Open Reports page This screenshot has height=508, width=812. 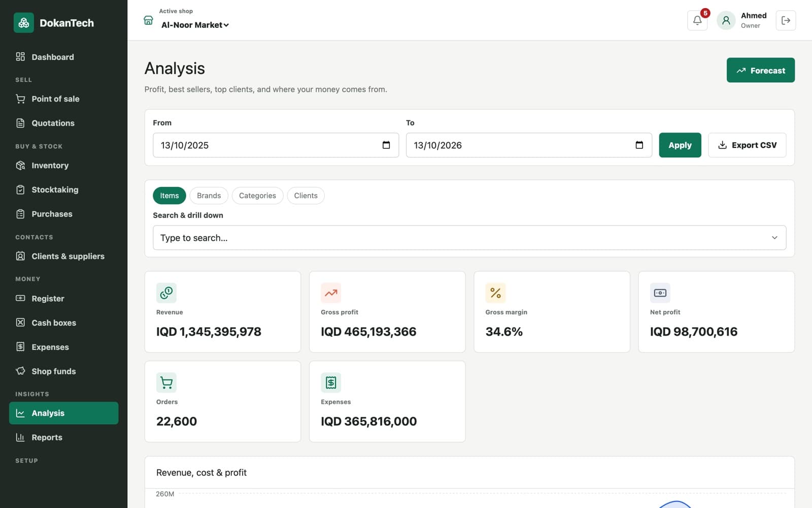tap(63, 437)
